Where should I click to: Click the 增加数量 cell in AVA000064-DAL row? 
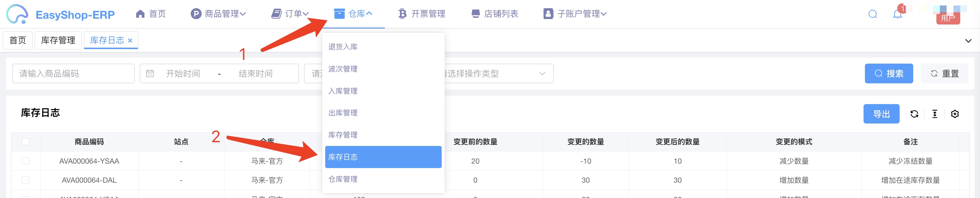794,180
